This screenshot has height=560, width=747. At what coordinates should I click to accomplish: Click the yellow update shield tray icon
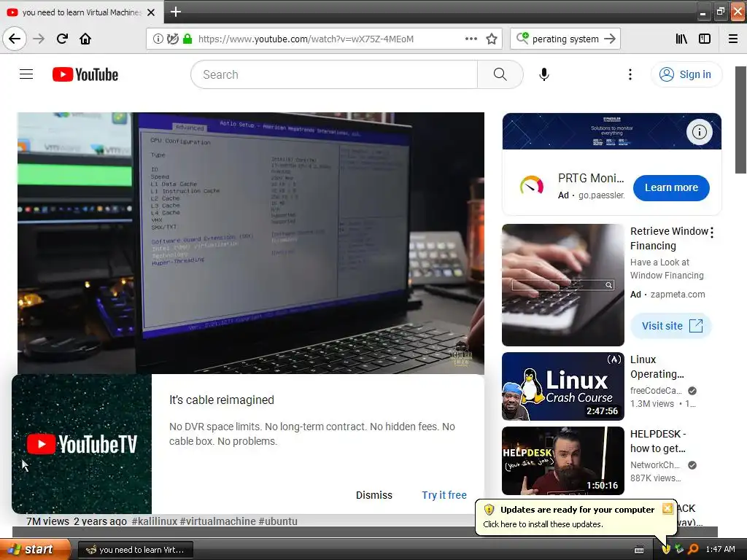pyautogui.click(x=667, y=549)
